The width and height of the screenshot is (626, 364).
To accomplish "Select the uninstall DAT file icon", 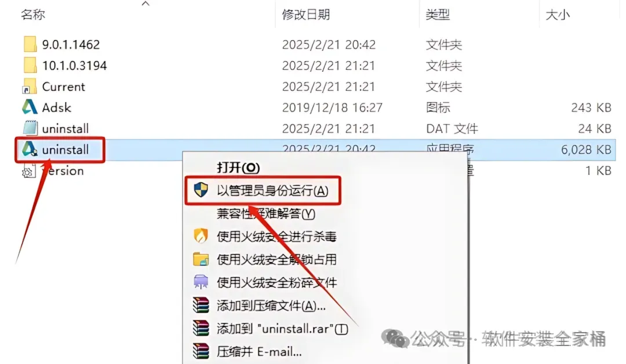I will (x=30, y=129).
